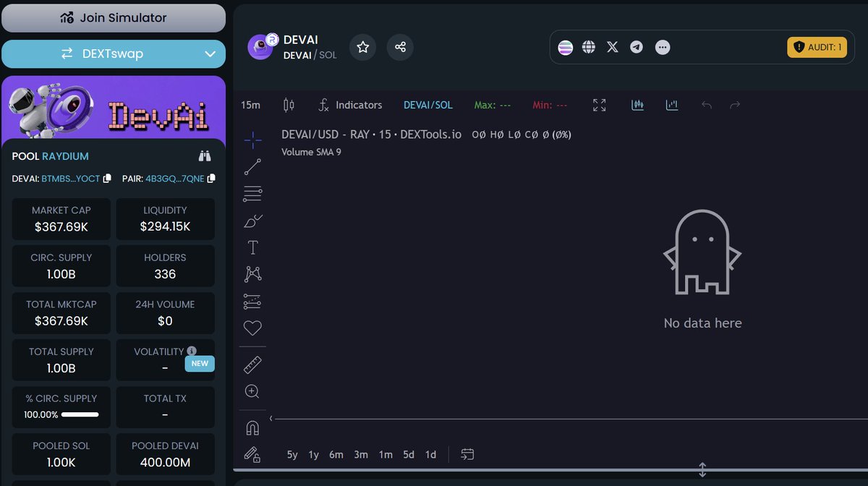Open the share icon next to DEVAI
868x486 pixels.
coord(400,47)
